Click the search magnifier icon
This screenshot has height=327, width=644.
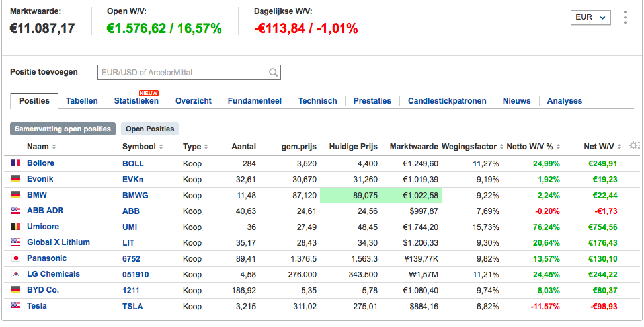(273, 73)
